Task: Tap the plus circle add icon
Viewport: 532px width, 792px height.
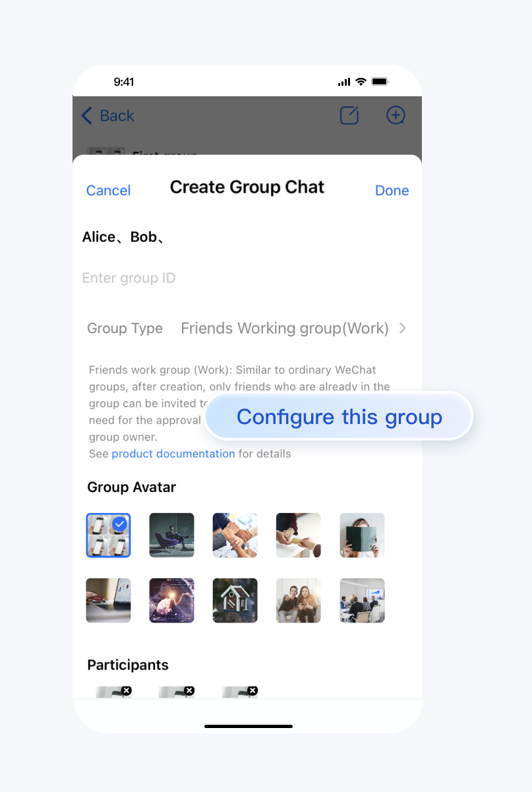Action: click(396, 115)
